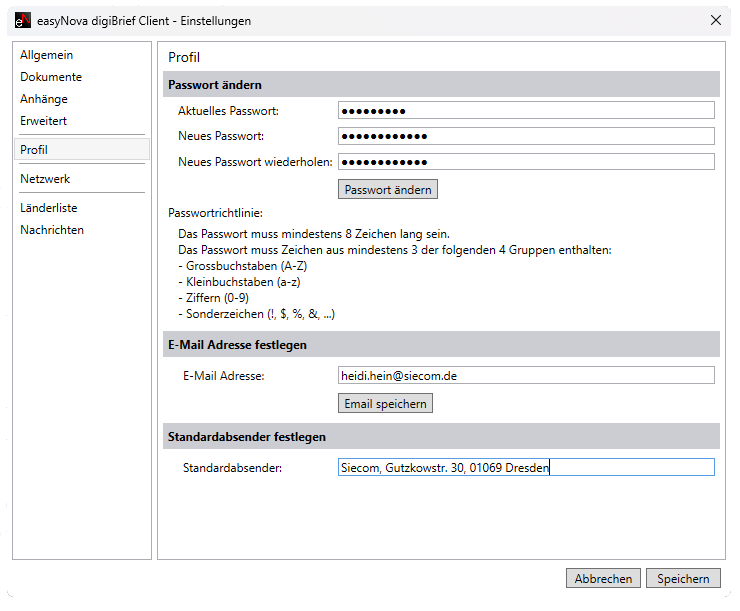Focus the Neues Passwort input field
This screenshot has height=611, width=740.
point(526,136)
